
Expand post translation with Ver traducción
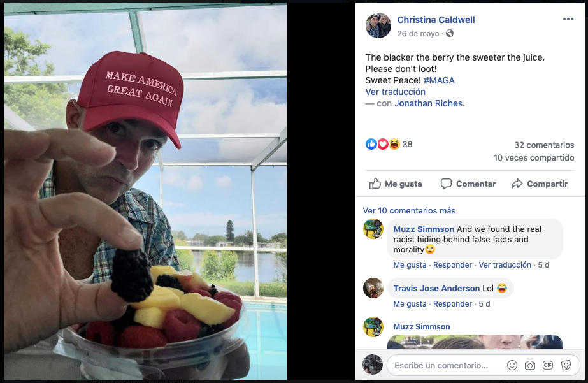(395, 92)
